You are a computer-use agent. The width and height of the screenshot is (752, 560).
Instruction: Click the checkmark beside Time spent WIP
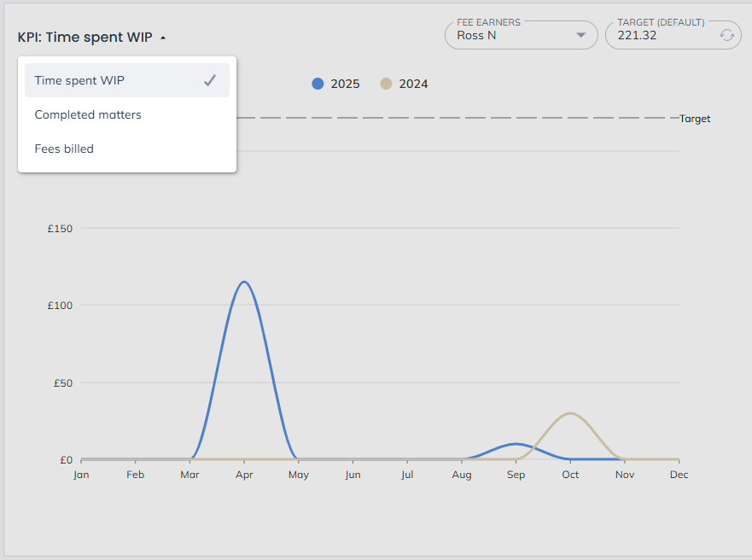click(x=210, y=80)
